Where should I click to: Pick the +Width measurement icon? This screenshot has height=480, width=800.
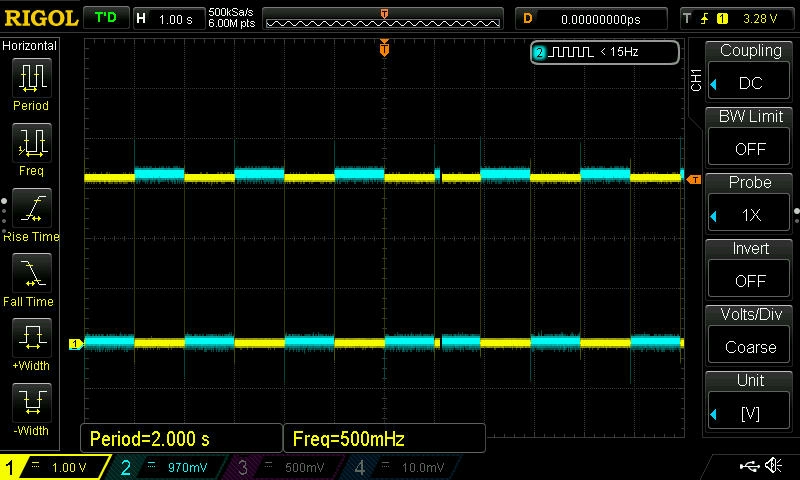coord(31,339)
